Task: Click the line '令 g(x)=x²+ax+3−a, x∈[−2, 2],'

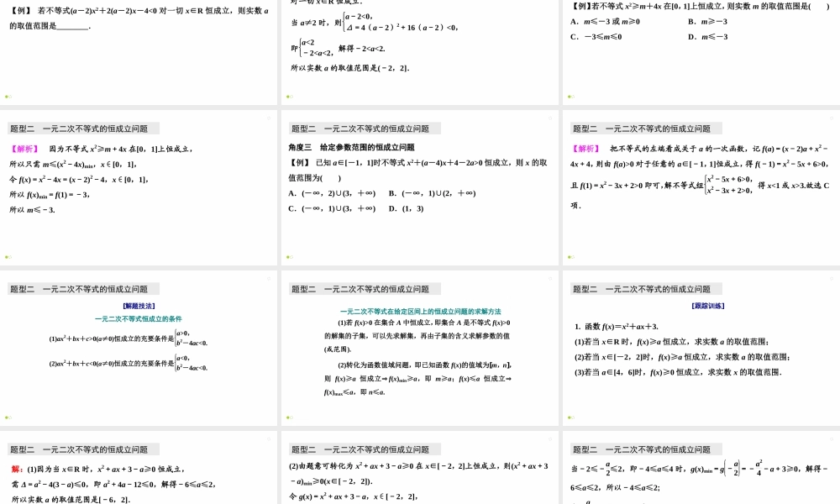Action: pyautogui.click(x=353, y=496)
